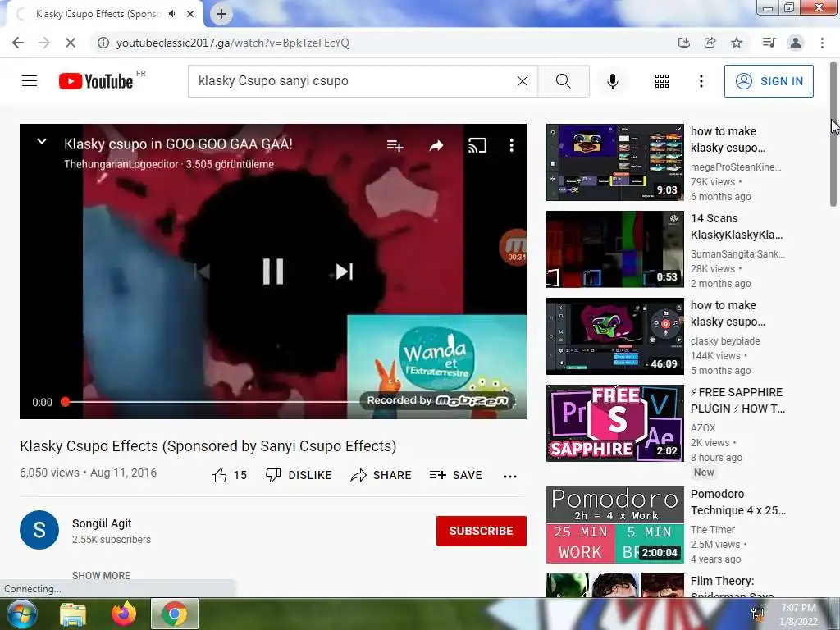Open the Songül Agit channel avatar

point(39,530)
